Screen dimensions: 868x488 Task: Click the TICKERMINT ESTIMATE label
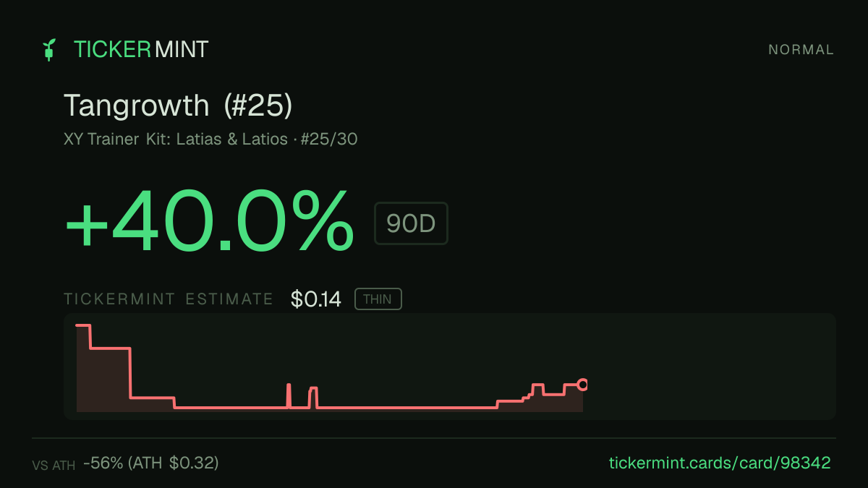[169, 299]
